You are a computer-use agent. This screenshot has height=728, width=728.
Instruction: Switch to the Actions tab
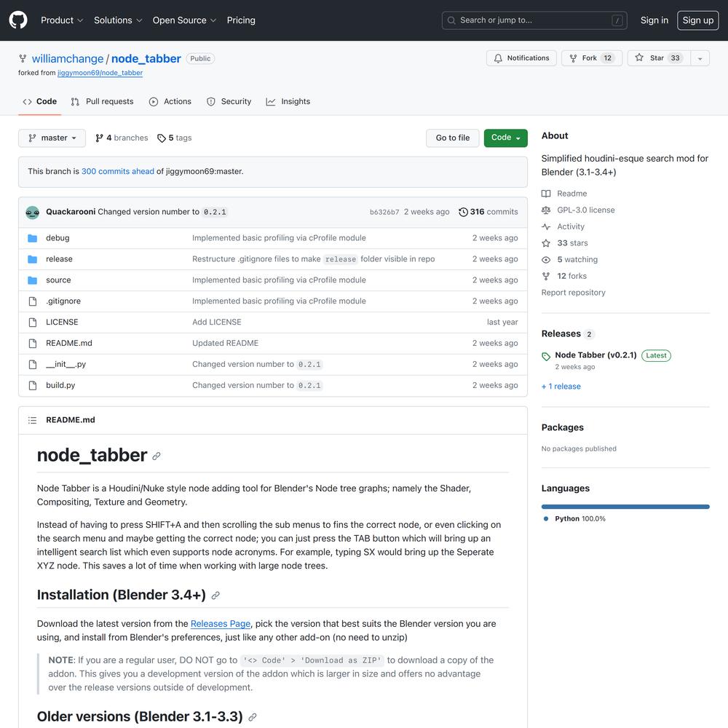170,101
